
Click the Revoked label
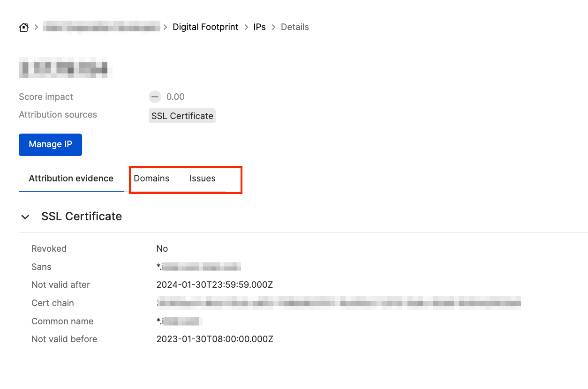point(49,249)
